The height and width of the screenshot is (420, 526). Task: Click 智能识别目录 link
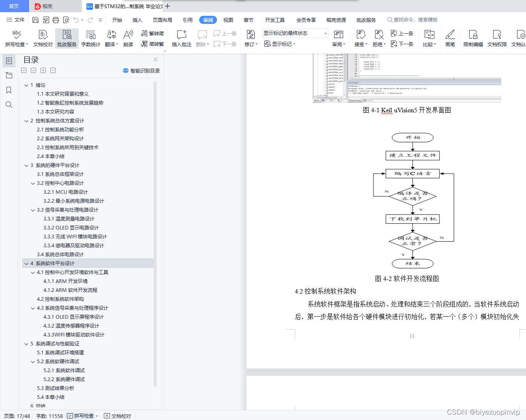click(x=141, y=71)
